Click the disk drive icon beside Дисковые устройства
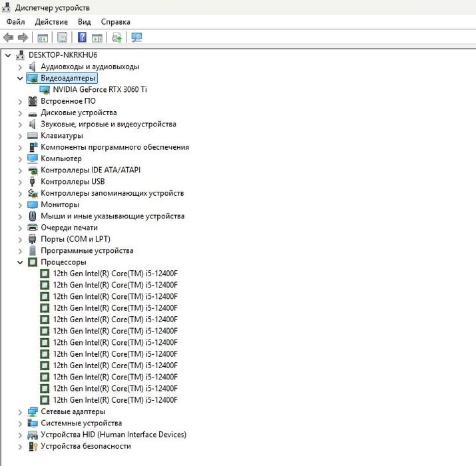 point(32,114)
